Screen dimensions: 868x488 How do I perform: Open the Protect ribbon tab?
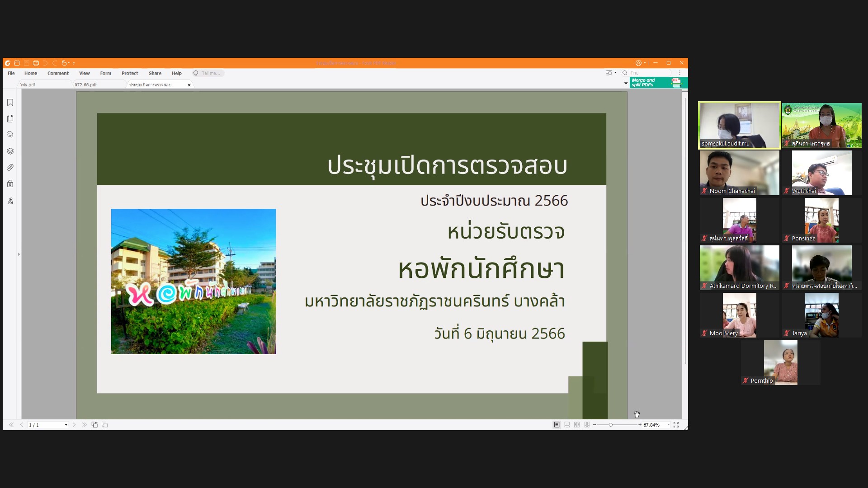[x=130, y=73]
